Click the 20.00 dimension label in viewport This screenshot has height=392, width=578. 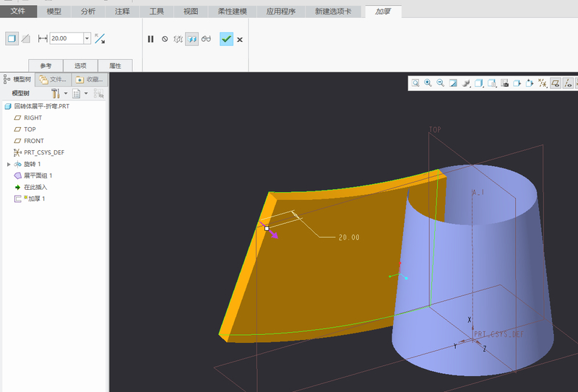(349, 238)
